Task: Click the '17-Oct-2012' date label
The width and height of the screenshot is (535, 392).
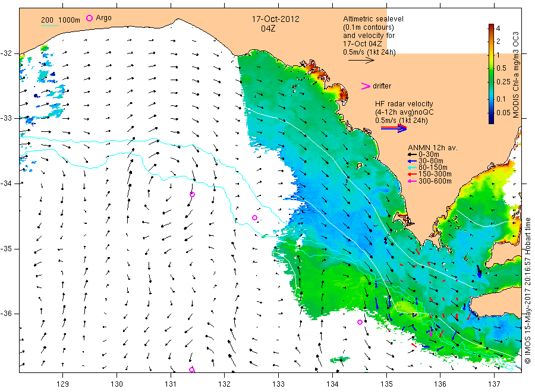Action: click(x=275, y=19)
